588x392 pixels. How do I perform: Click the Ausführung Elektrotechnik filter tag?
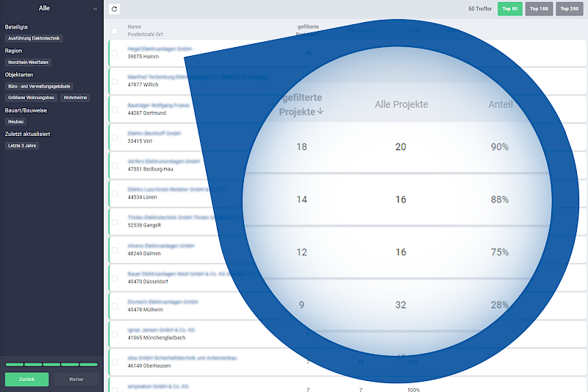35,38
